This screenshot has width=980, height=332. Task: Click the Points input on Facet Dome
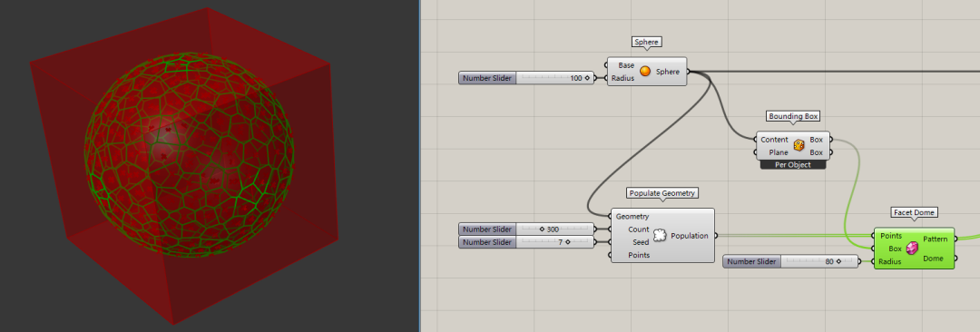(891, 236)
